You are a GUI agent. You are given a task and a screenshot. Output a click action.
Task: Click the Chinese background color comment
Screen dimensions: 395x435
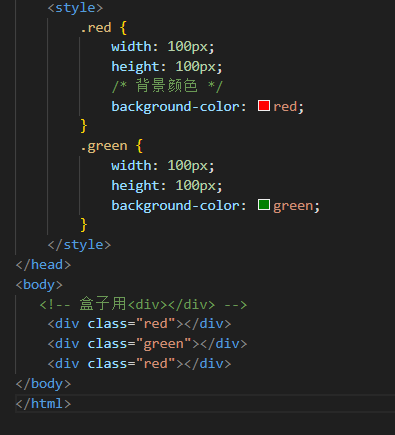coord(167,86)
